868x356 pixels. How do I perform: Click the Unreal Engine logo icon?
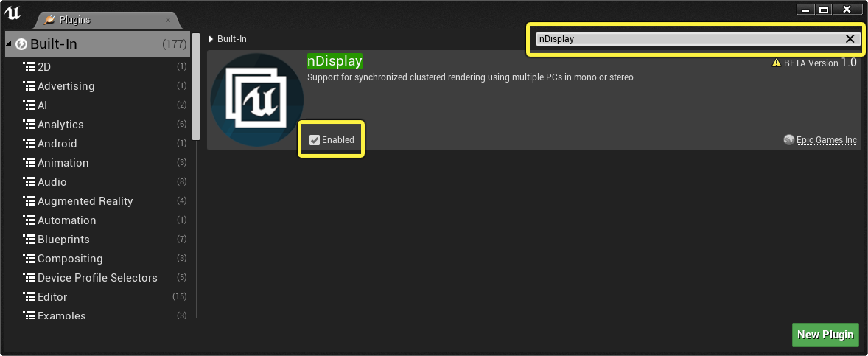click(13, 12)
